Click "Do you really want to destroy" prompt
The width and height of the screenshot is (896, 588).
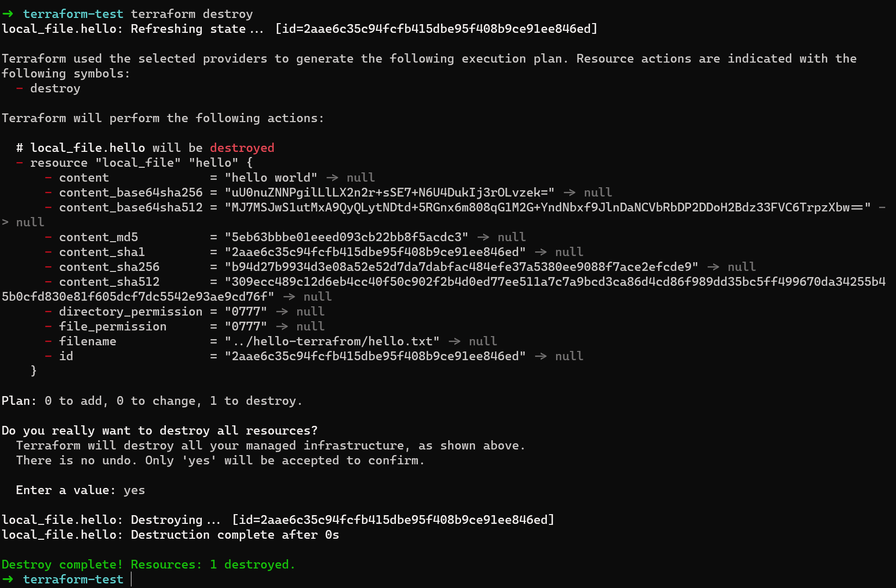click(159, 430)
